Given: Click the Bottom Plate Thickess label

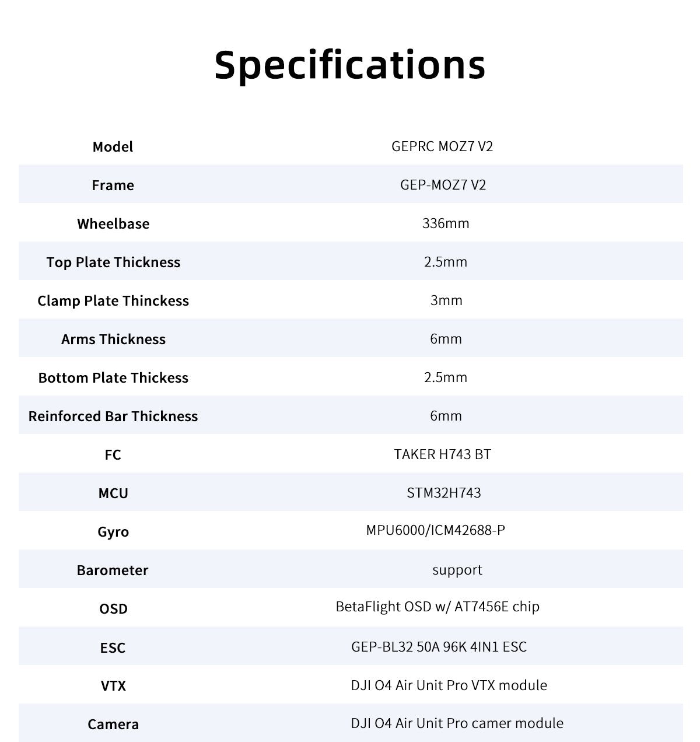Looking at the screenshot, I should [x=113, y=377].
